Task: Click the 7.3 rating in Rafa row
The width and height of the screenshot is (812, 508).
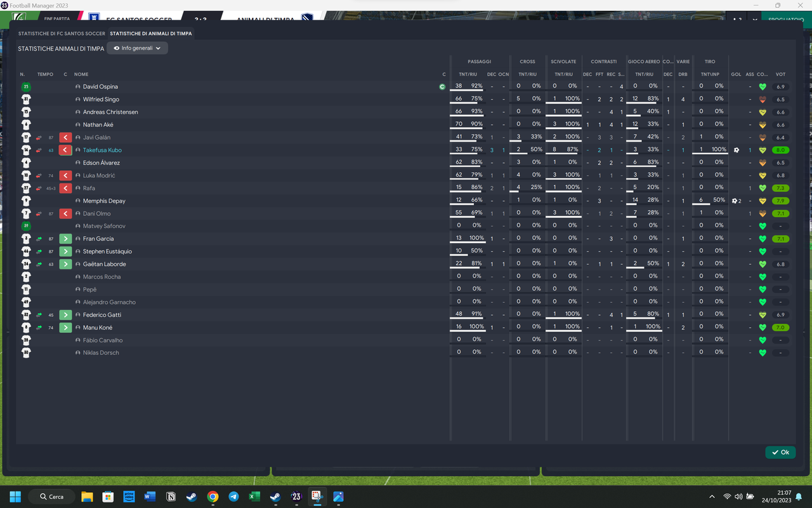Action: pos(780,188)
